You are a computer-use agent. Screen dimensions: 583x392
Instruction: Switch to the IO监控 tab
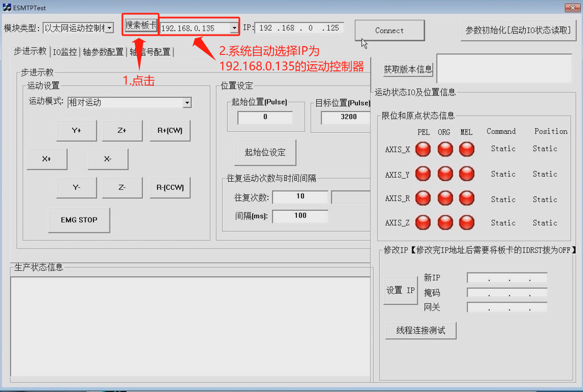click(65, 52)
